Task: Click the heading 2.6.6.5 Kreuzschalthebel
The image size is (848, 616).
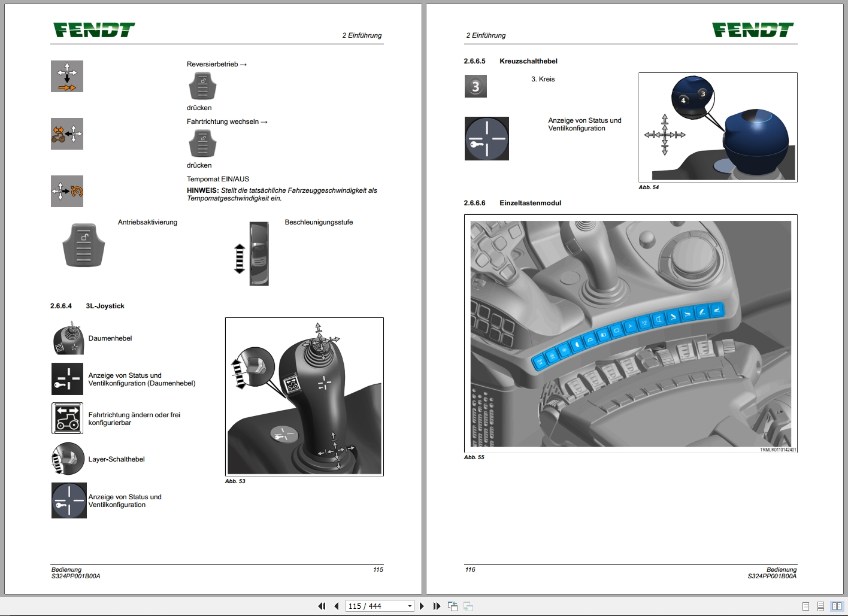Action: pyautogui.click(x=511, y=61)
